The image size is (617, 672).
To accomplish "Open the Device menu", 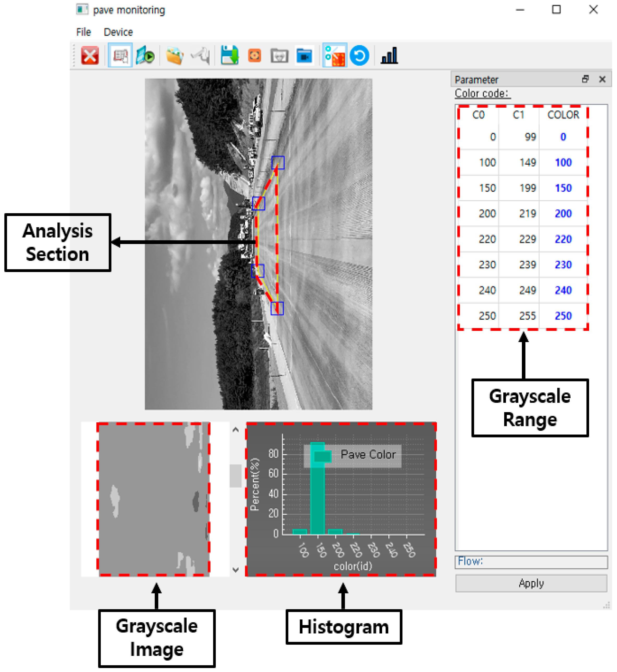I will (x=118, y=32).
